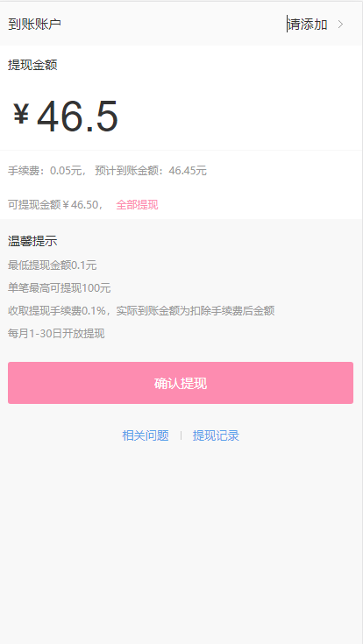
Task: Tap 请添加 to add a receiving account
Action: (x=308, y=25)
